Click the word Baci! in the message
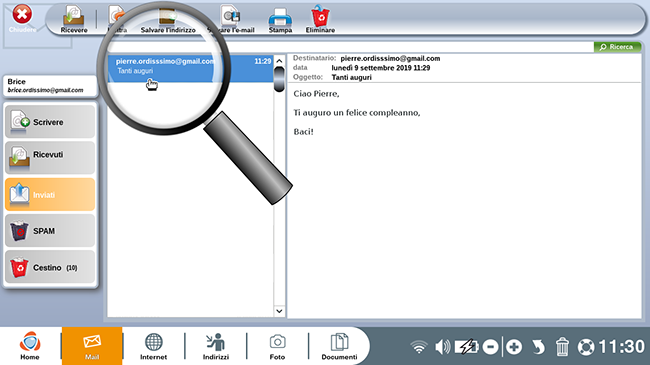 pyautogui.click(x=303, y=132)
